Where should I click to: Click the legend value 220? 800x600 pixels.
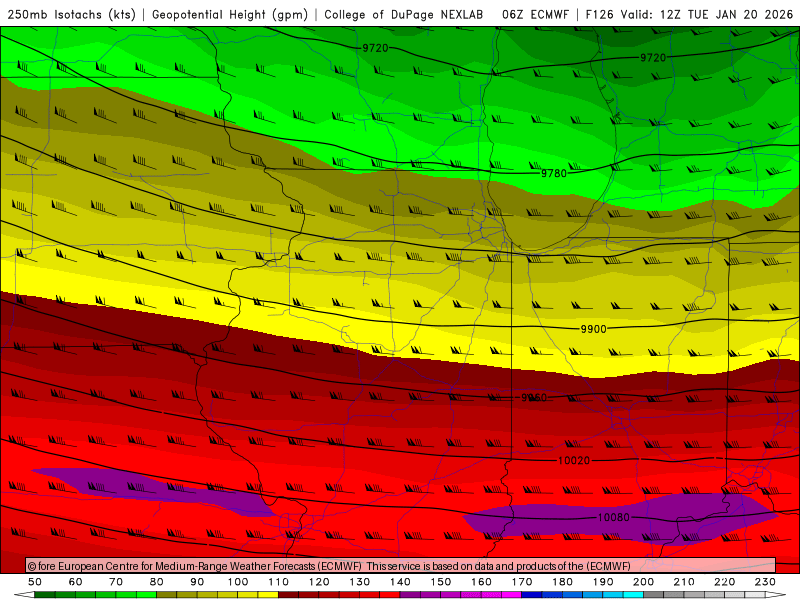point(724,582)
